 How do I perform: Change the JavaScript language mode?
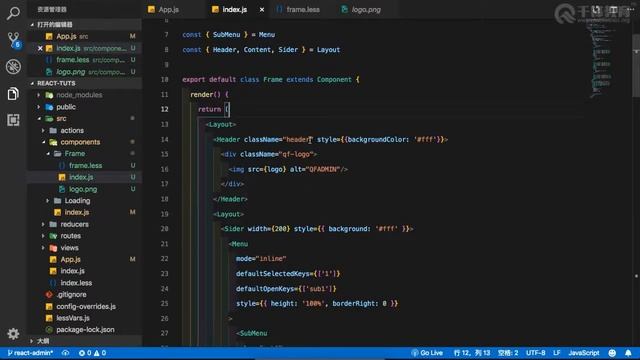pyautogui.click(x=584, y=353)
